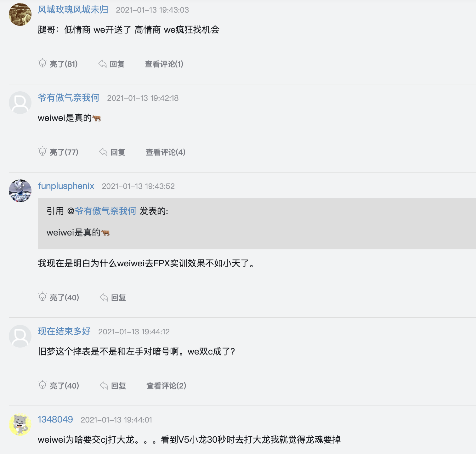Image resolution: width=476 pixels, height=454 pixels.
Task: Click the wolf avatar of user 1348049
Action: click(20, 424)
